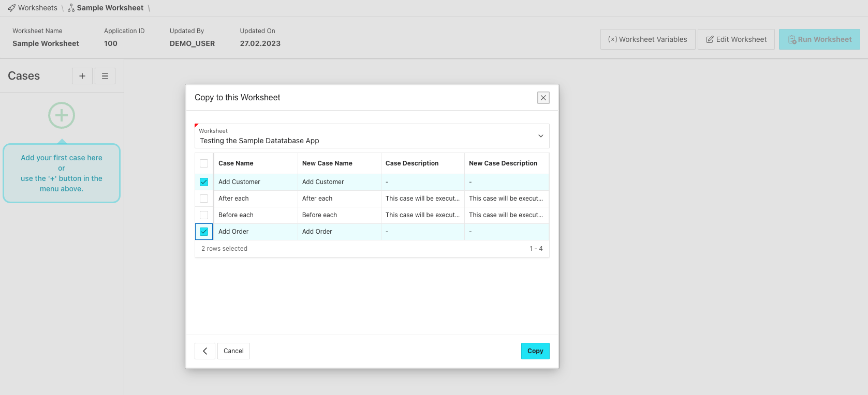Image resolution: width=868 pixels, height=395 pixels.
Task: Select the 'Before each' Case Name cell
Action: [256, 215]
